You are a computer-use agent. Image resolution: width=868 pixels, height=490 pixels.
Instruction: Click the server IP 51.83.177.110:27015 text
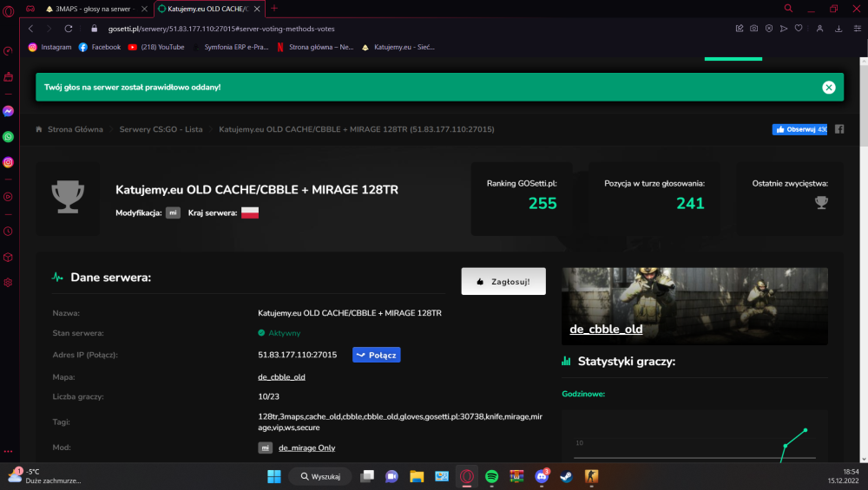click(x=297, y=355)
